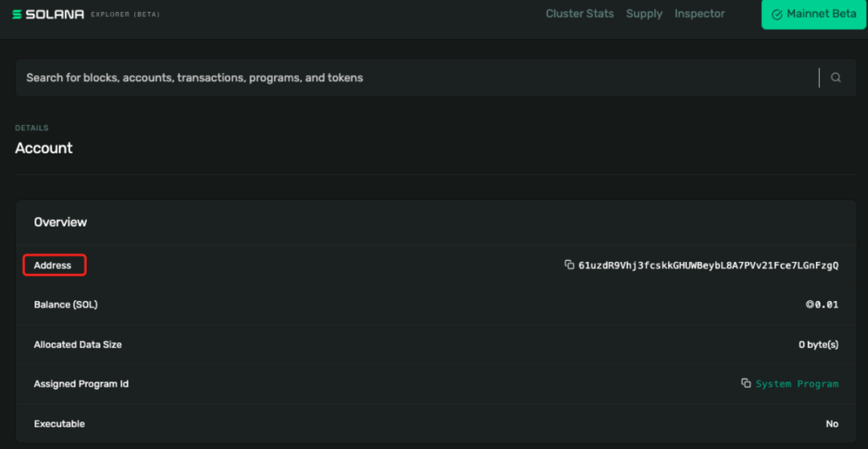
Task: Click the magnifier search icon
Action: pos(836,78)
